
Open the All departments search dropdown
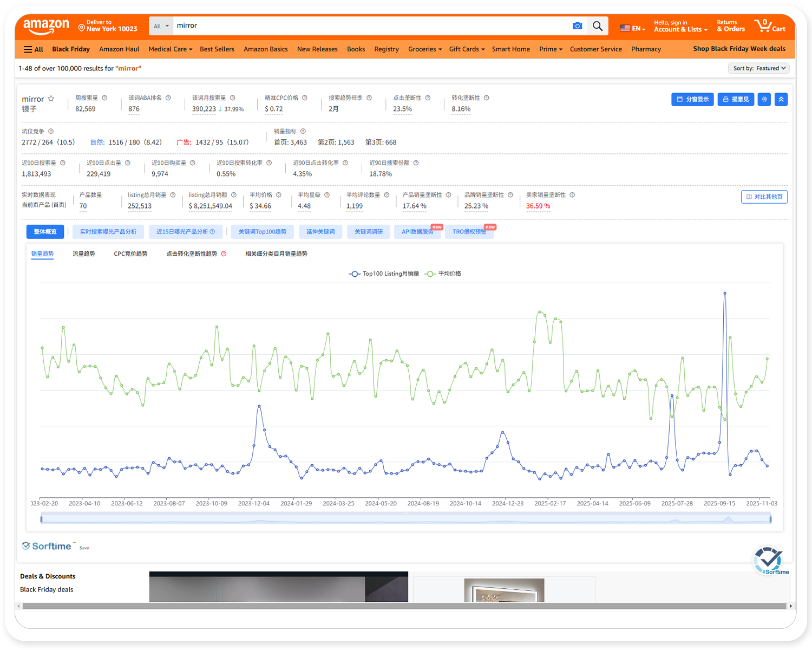[x=161, y=26]
